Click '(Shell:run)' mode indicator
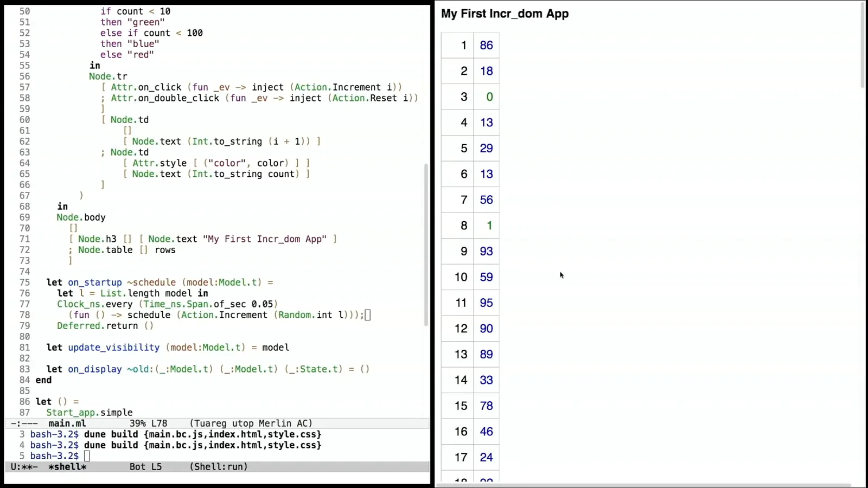 coord(219,467)
